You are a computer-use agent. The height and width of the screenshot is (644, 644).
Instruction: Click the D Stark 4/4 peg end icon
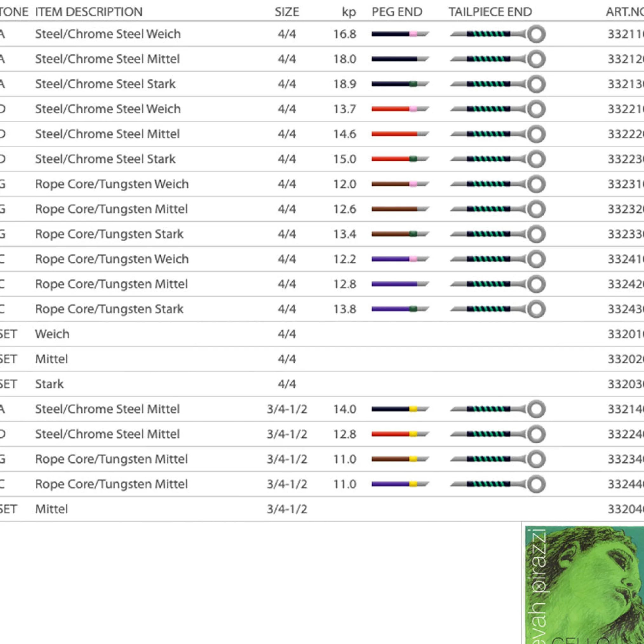click(400, 159)
